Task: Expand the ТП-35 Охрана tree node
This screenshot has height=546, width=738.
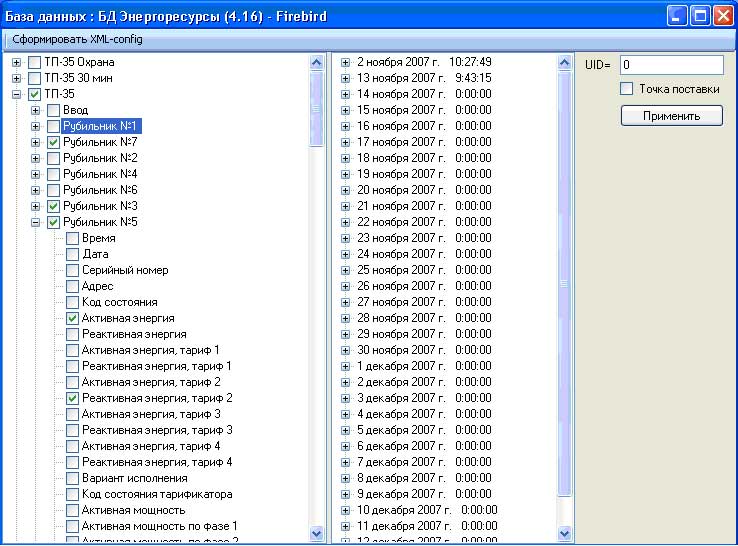Action: point(16,62)
